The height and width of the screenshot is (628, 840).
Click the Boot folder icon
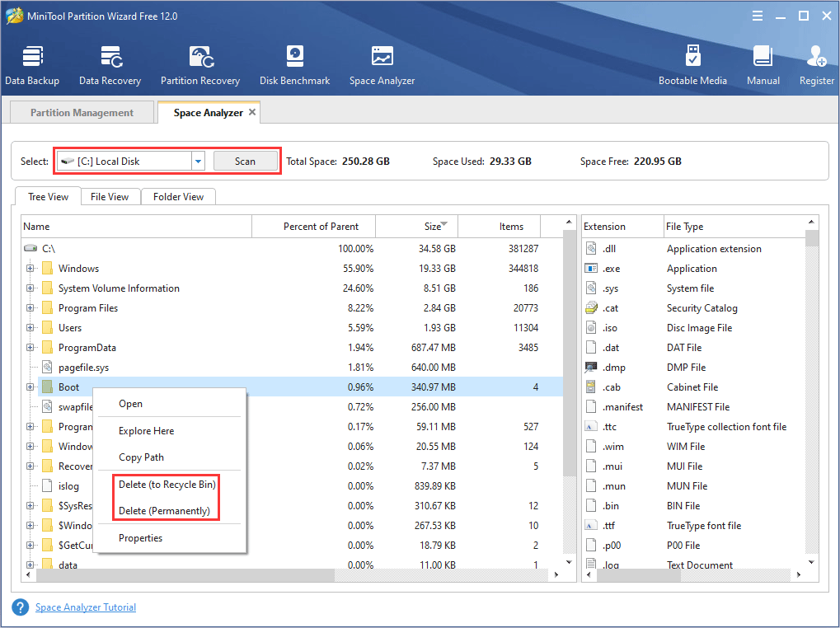coord(47,387)
